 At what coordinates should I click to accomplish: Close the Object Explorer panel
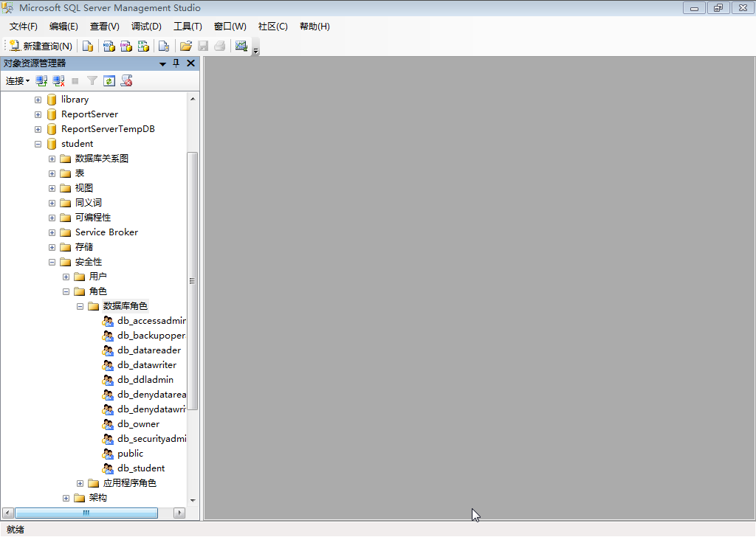click(x=191, y=63)
